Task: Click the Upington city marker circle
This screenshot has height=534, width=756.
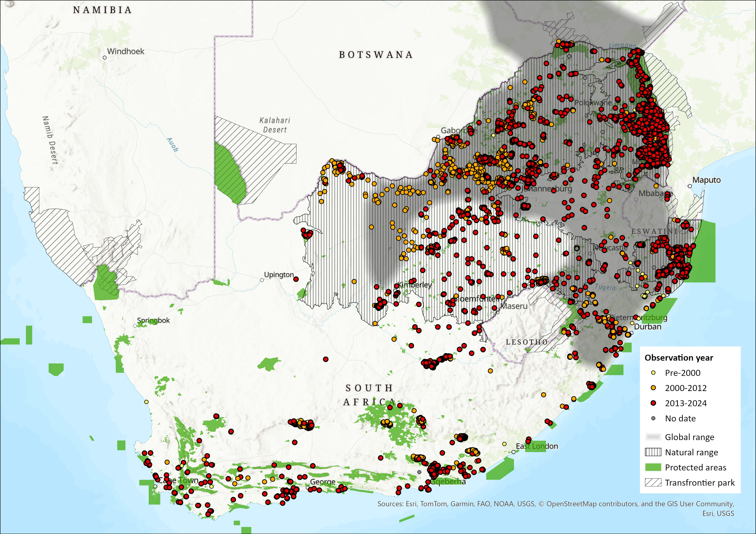Action: tap(262, 280)
